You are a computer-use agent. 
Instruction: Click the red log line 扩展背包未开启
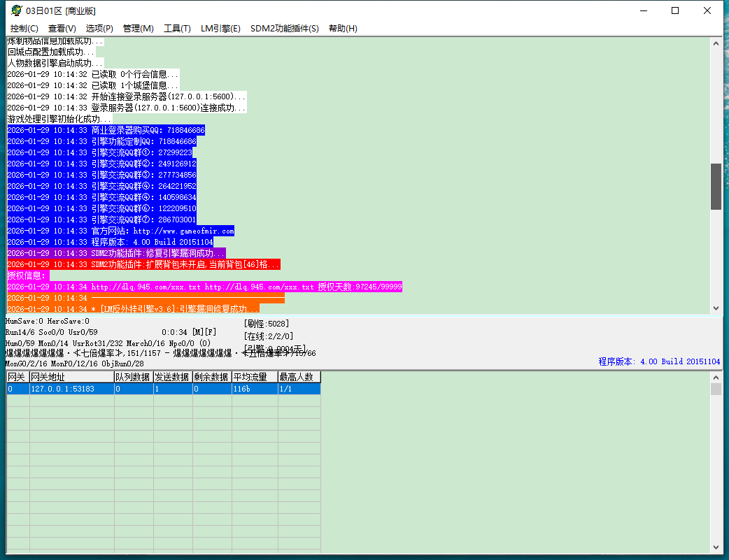(x=143, y=264)
